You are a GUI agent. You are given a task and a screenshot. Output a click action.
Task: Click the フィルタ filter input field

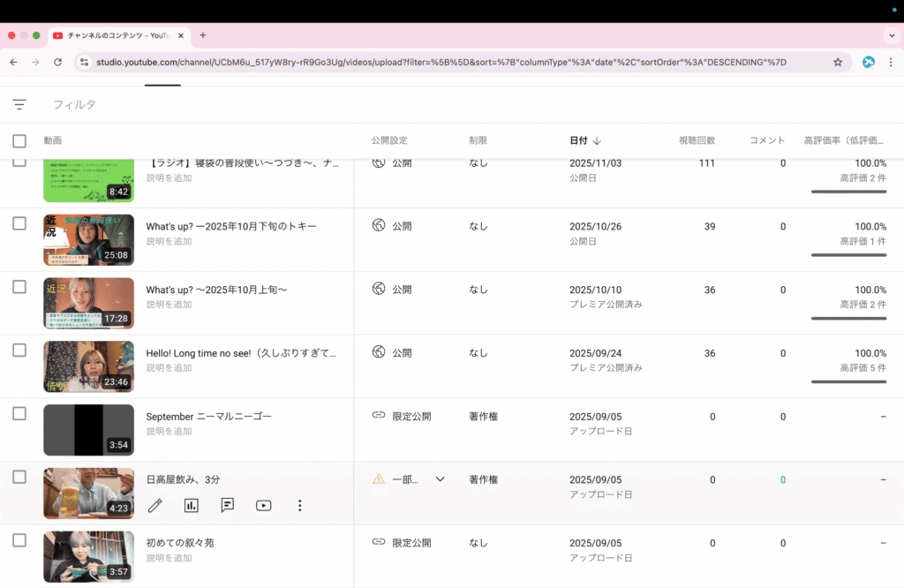pyautogui.click(x=265, y=104)
